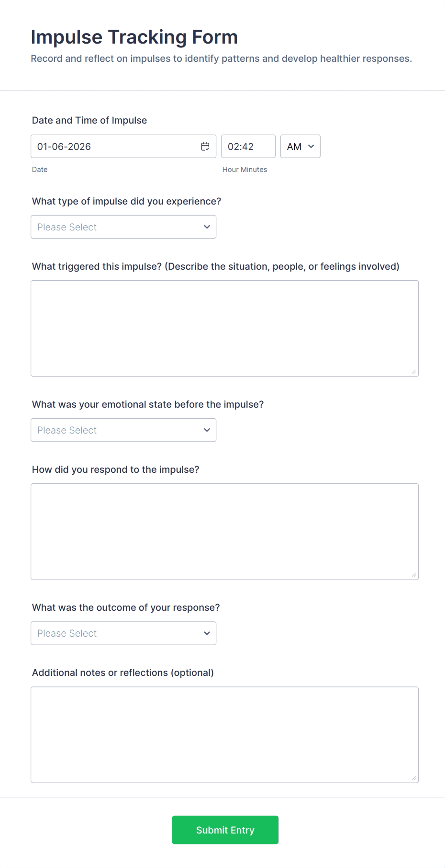Click the chevron on the emotional state dropdown
Viewport: 445px width, 868px height.
207,430
